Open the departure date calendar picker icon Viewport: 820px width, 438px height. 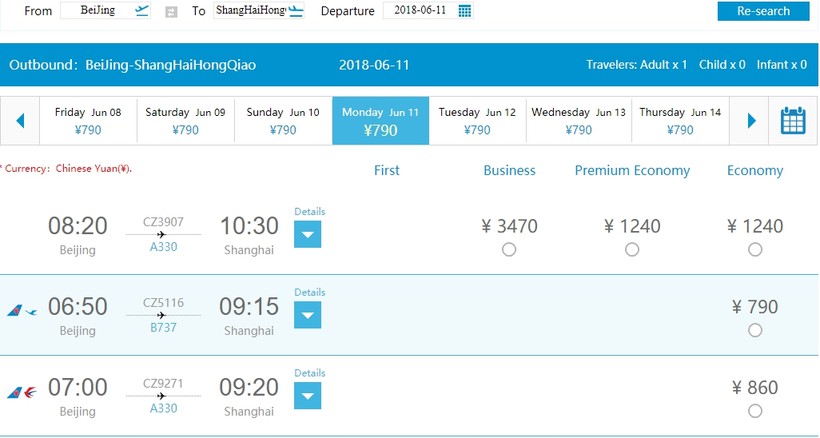click(465, 11)
